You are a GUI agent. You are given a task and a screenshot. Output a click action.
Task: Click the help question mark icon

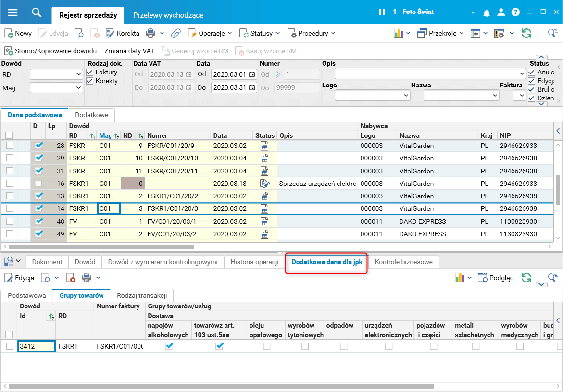click(515, 12)
